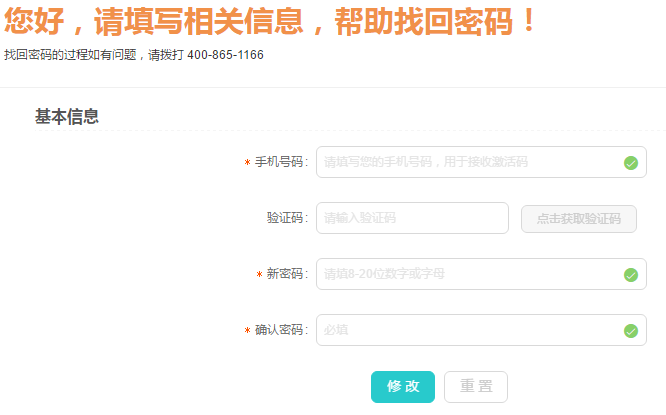
Task: Click green checkmark in phone number field
Action: tap(631, 163)
